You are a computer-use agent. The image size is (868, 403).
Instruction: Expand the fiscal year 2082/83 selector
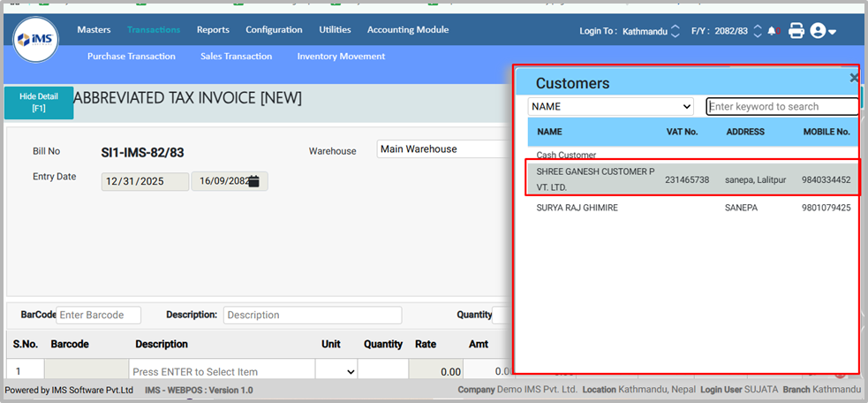pos(757,31)
